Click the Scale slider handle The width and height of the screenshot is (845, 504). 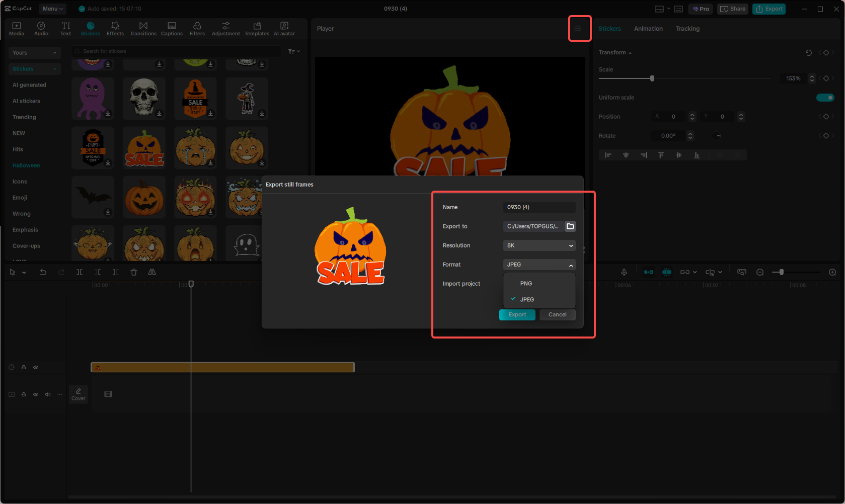(652, 78)
